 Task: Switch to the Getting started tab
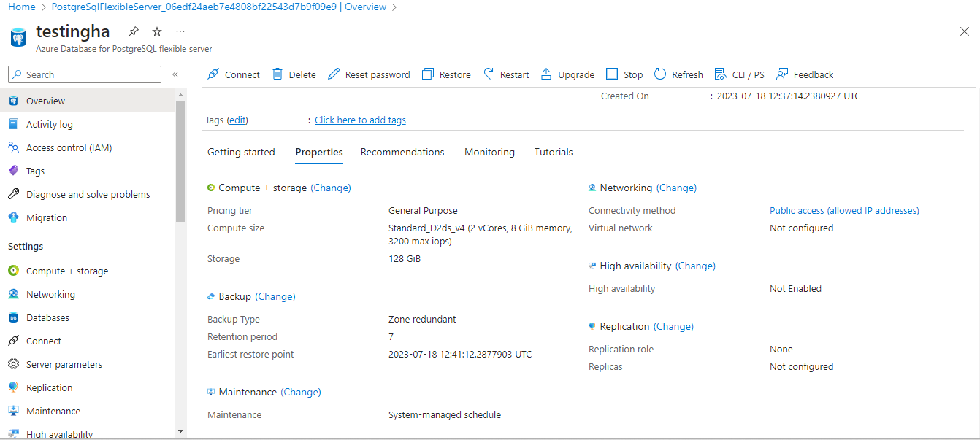[241, 152]
